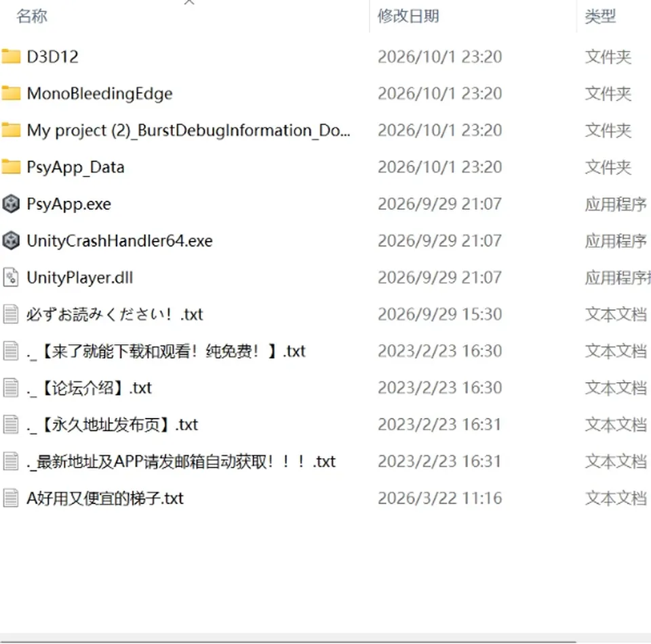The image size is (651, 644).
Task: Click the PsyApp_Data folder icon
Action: pos(11,167)
